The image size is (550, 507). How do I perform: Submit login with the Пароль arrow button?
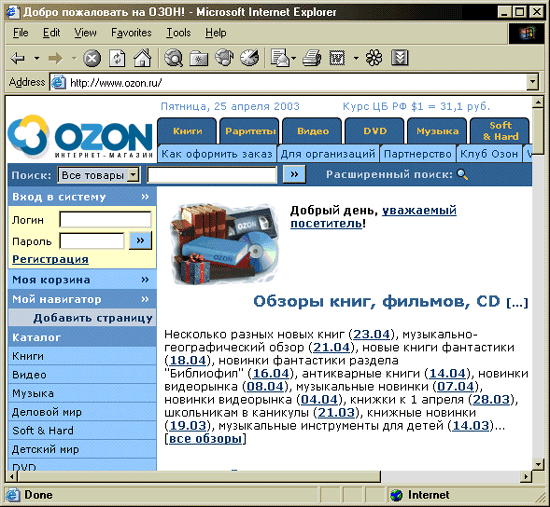pyautogui.click(x=140, y=241)
